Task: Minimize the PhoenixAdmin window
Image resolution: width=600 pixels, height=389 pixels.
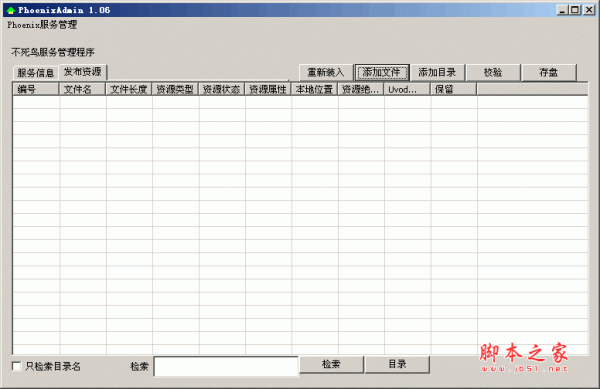Action: click(x=562, y=10)
